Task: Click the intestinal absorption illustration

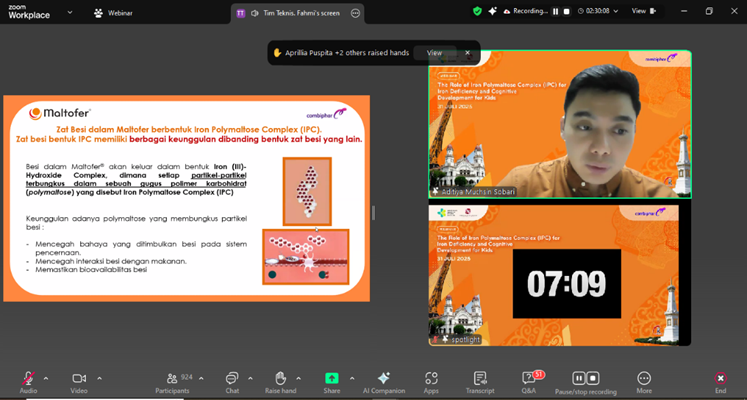Action: (x=305, y=257)
